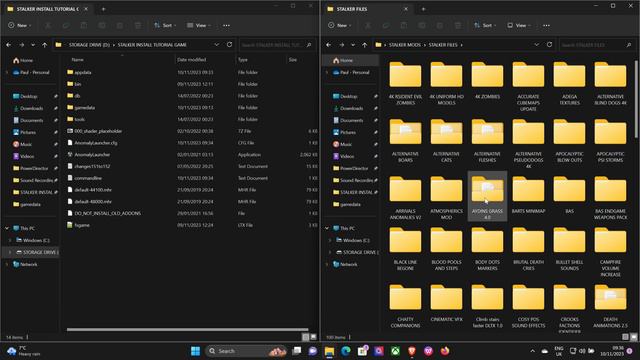Click Paste icon in left window toolbar
The height and width of the screenshot is (360, 640).
(x=84, y=25)
